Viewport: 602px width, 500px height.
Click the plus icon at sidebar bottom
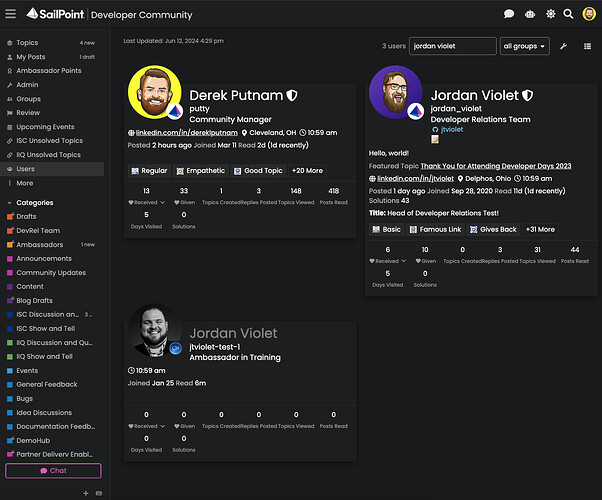click(86, 493)
